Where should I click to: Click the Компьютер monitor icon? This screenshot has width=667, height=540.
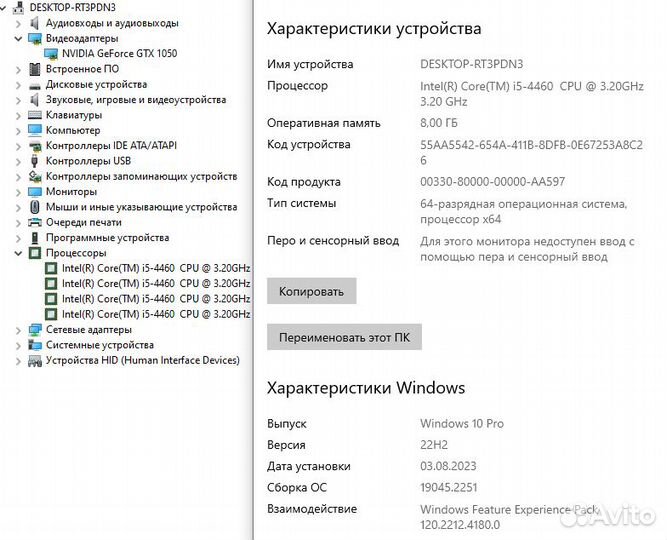[x=34, y=130]
